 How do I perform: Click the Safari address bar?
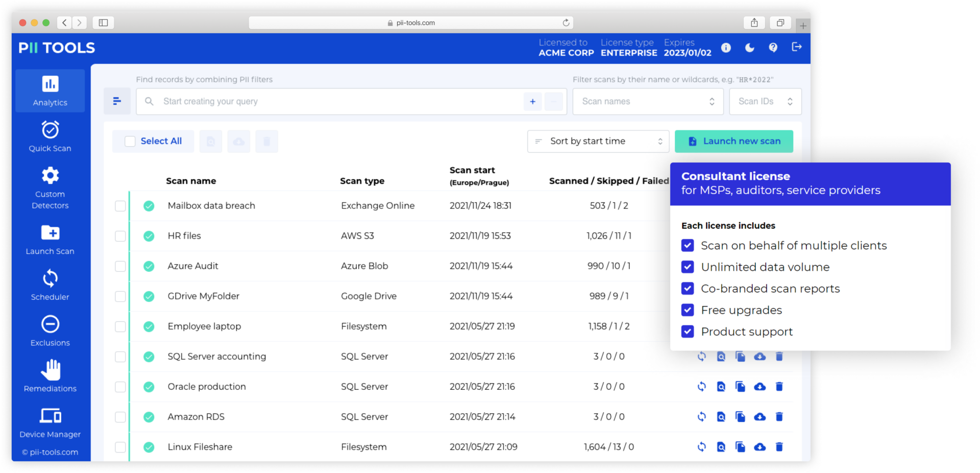pyautogui.click(x=411, y=22)
